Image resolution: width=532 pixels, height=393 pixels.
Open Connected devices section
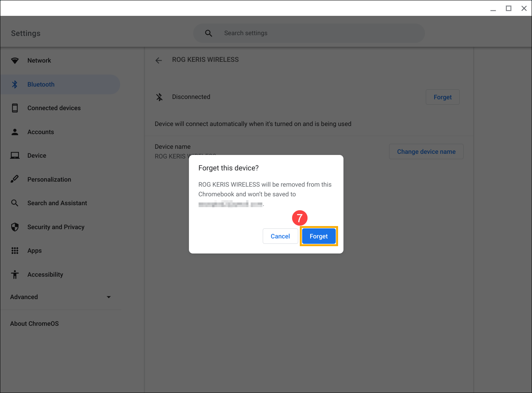(x=60, y=108)
